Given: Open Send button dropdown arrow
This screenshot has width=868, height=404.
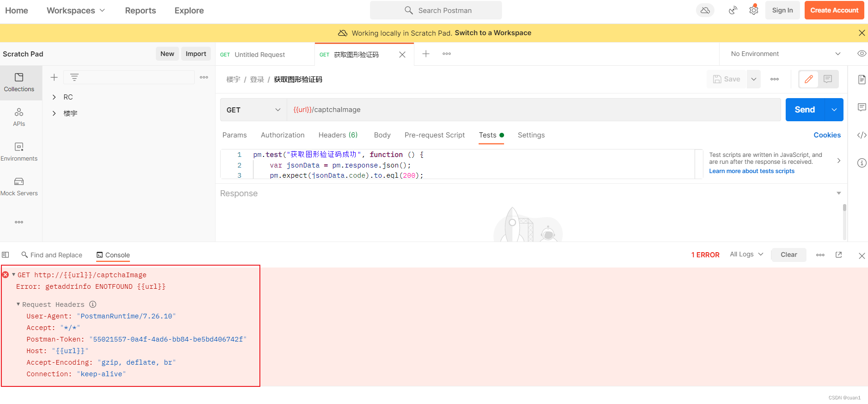Looking at the screenshot, I should point(834,110).
